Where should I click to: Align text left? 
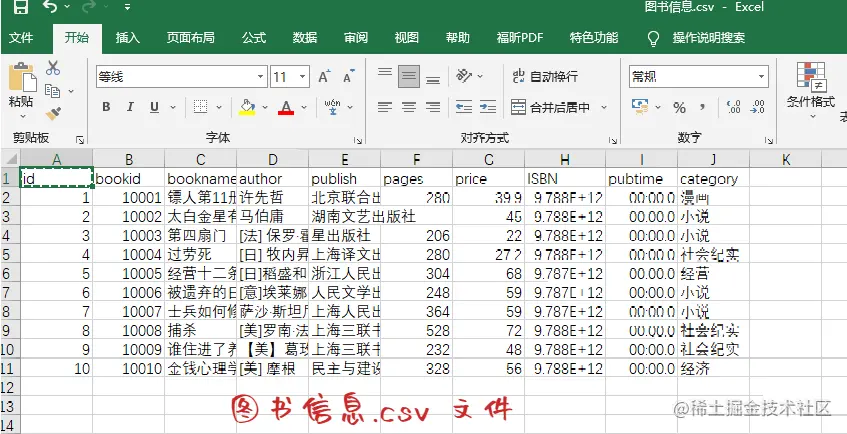385,107
